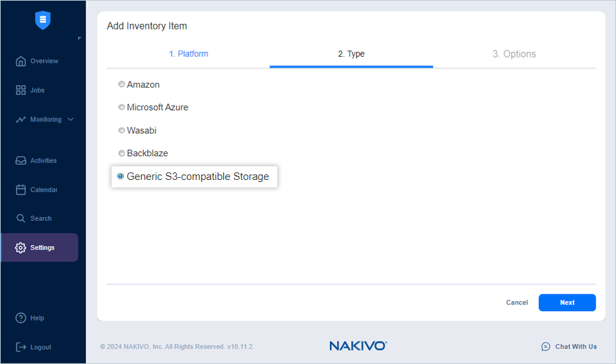The height and width of the screenshot is (364, 616).
Task: Open the Settings menu item
Action: point(39,248)
